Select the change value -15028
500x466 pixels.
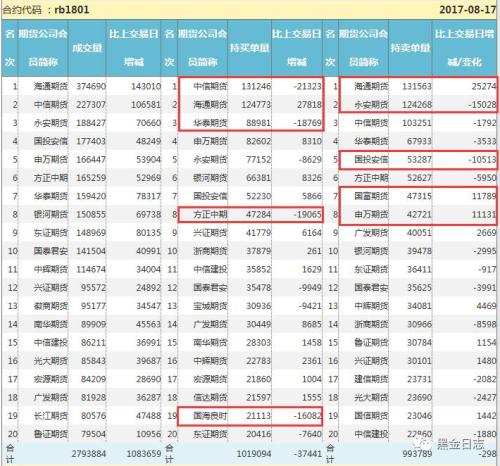[482, 105]
